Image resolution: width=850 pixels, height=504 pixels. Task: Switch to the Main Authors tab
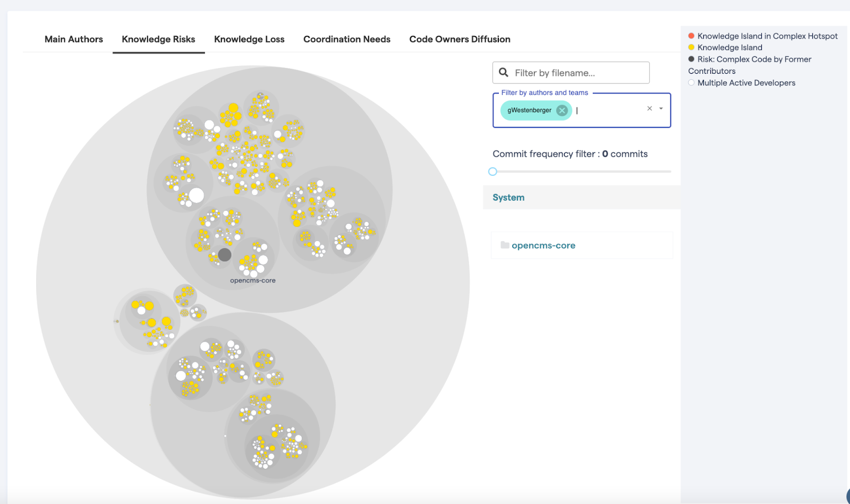click(x=73, y=39)
